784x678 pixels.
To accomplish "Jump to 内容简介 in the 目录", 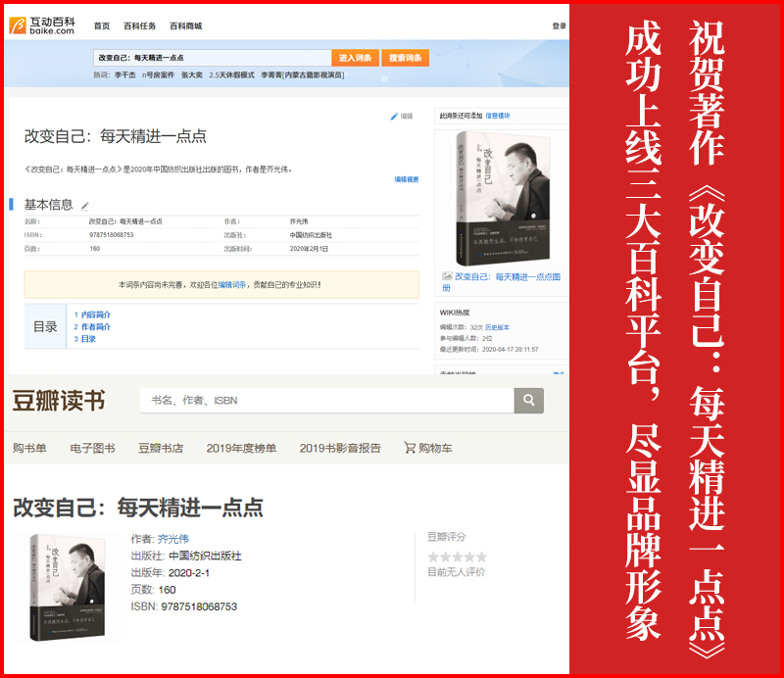I will tap(95, 315).
